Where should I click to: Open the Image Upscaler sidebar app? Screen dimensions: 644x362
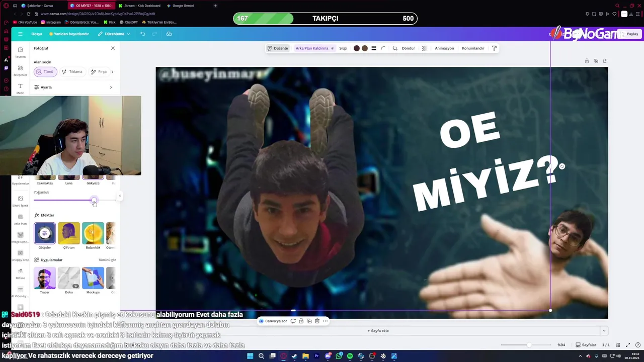20,237
